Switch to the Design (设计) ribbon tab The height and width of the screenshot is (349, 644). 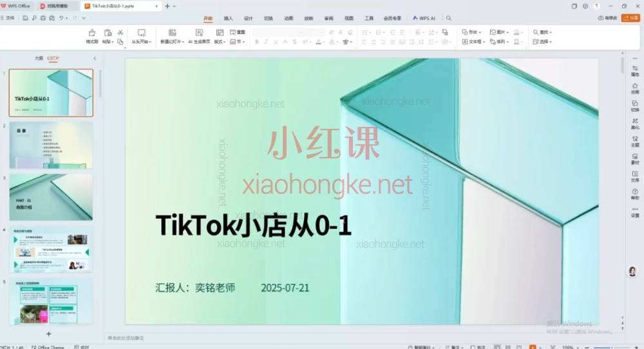[249, 19]
